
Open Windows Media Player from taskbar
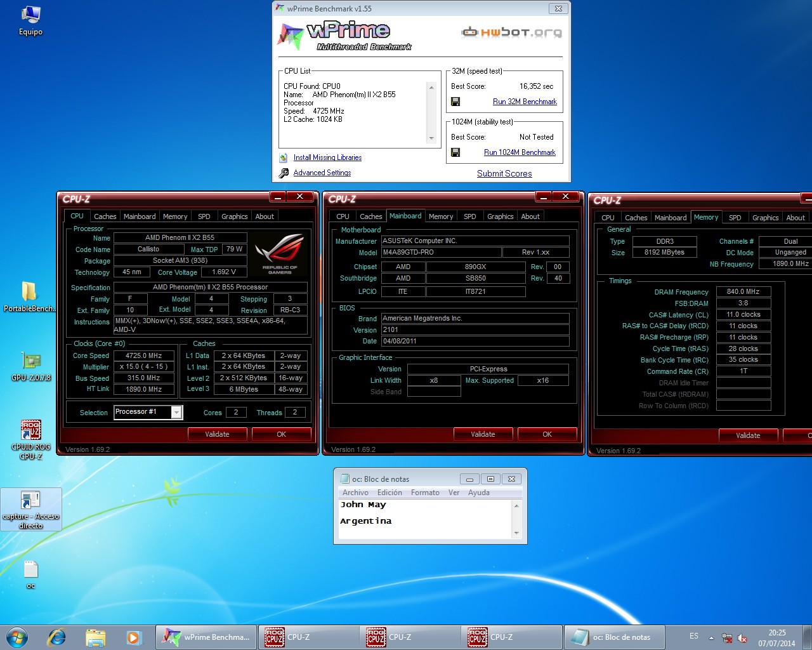click(133, 637)
